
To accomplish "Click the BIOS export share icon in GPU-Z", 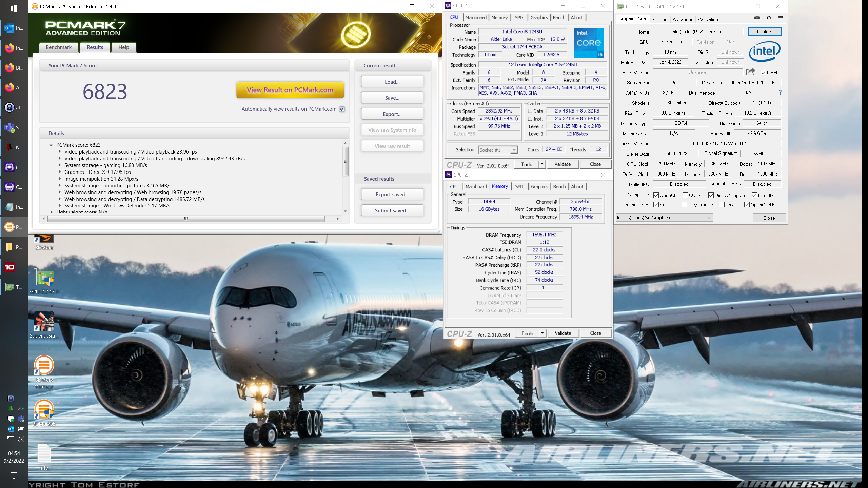I will point(750,72).
